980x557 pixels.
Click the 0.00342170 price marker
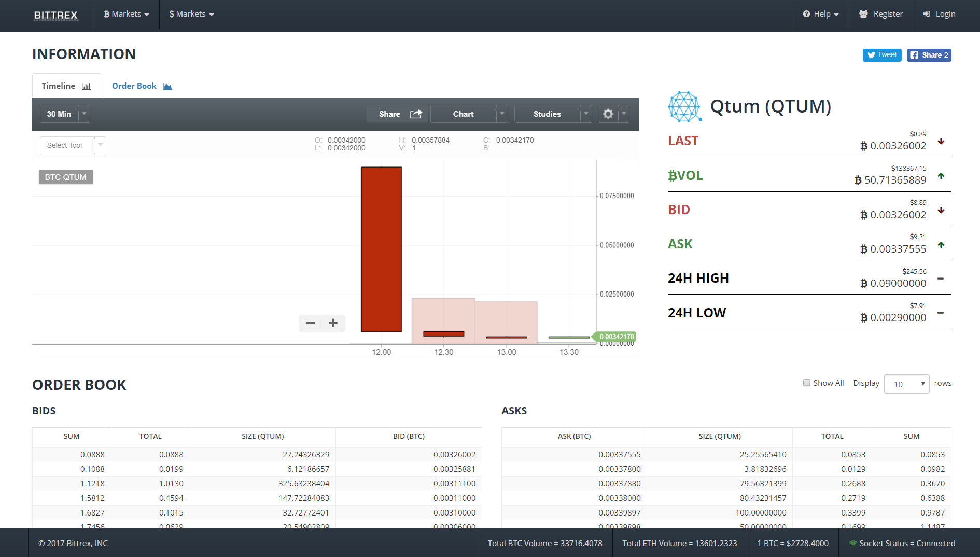coord(615,337)
